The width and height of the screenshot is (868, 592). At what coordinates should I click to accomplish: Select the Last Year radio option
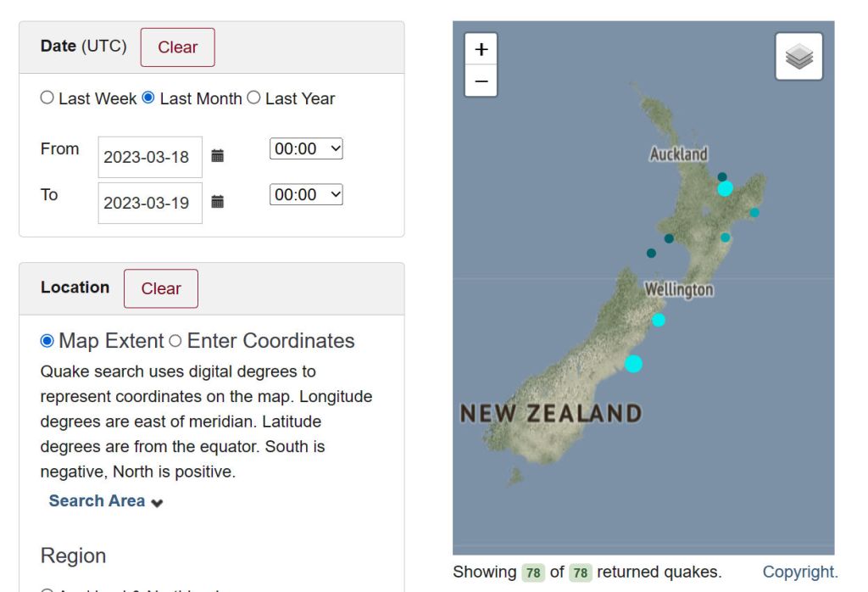254,98
